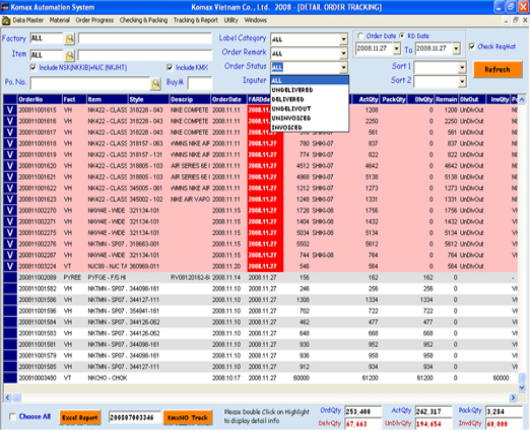530x430 pixels.
Task: Select the RD Date radio button
Action: click(x=402, y=35)
